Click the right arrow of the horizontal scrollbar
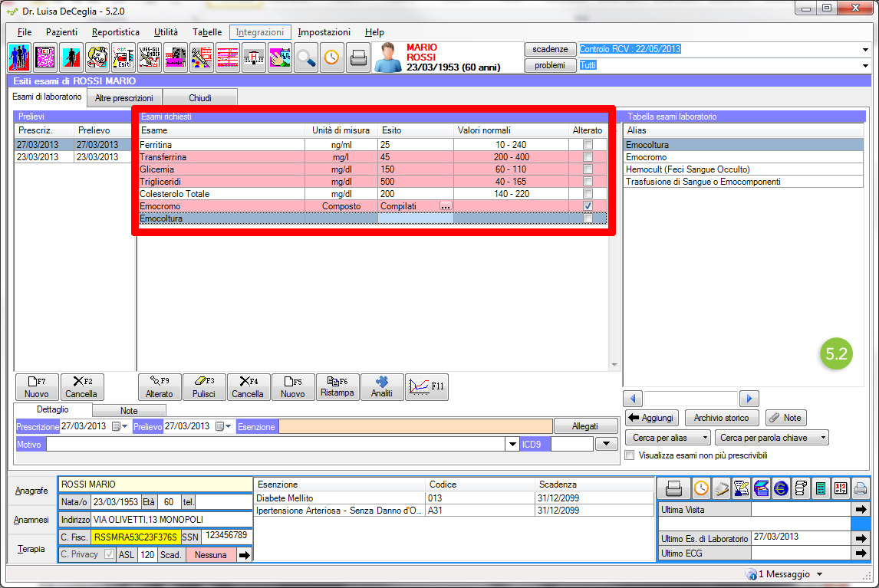879x588 pixels. tap(749, 398)
